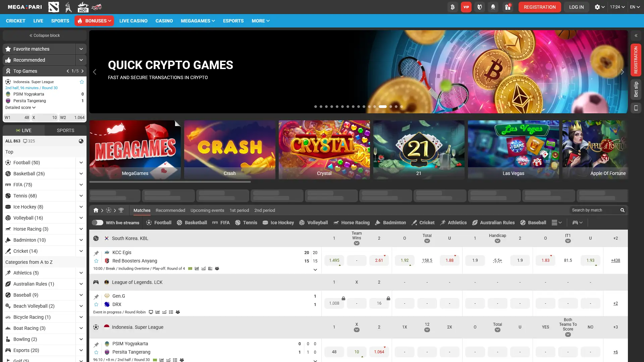Open the cricket player icon in header
The height and width of the screenshot is (362, 644).
click(68, 7)
